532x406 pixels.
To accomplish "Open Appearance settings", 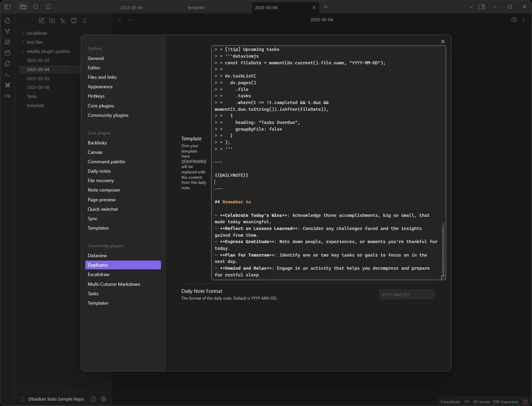I will [x=123, y=87].
